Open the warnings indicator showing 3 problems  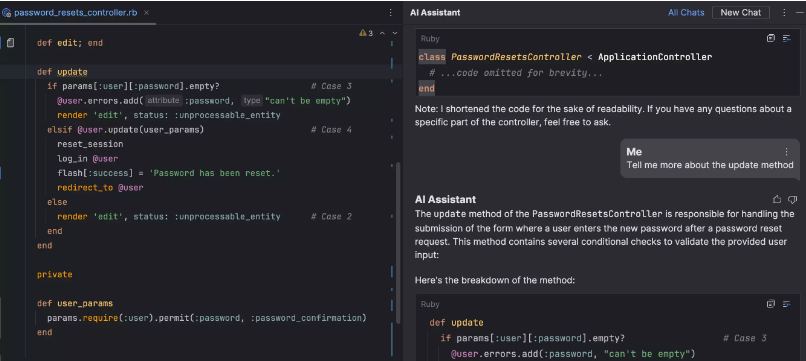(x=366, y=33)
